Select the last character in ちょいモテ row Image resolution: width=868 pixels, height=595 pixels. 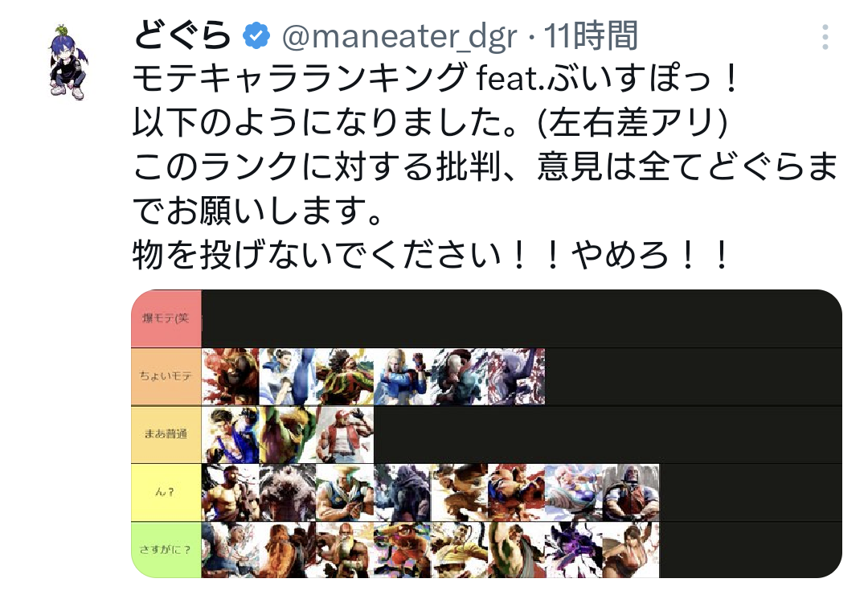[x=517, y=377]
